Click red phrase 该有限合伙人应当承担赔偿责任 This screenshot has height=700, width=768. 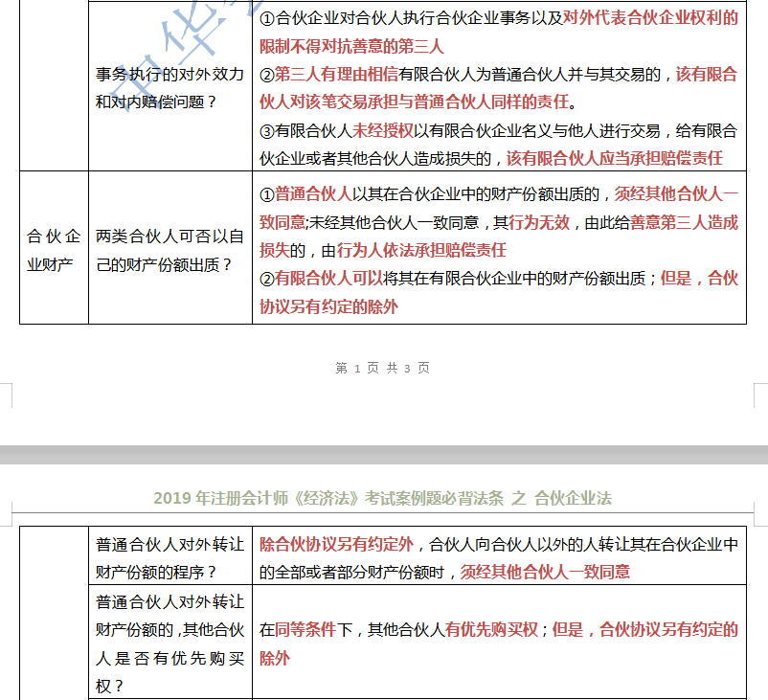[613, 156]
